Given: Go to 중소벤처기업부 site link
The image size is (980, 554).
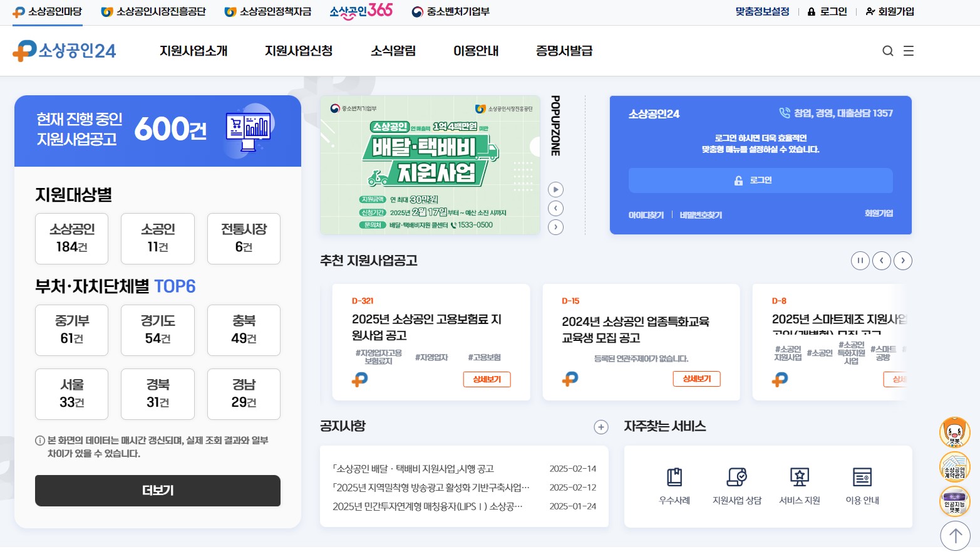Looking at the screenshot, I should [x=451, y=11].
